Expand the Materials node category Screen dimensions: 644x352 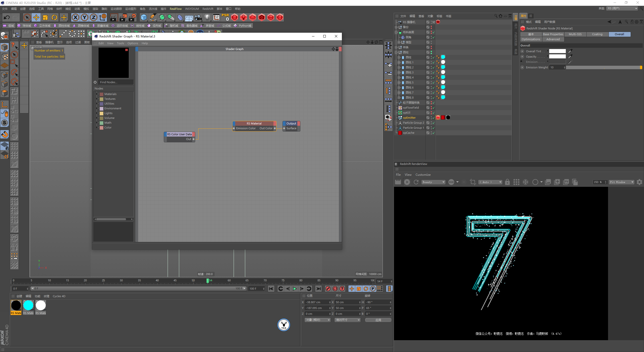97,94
